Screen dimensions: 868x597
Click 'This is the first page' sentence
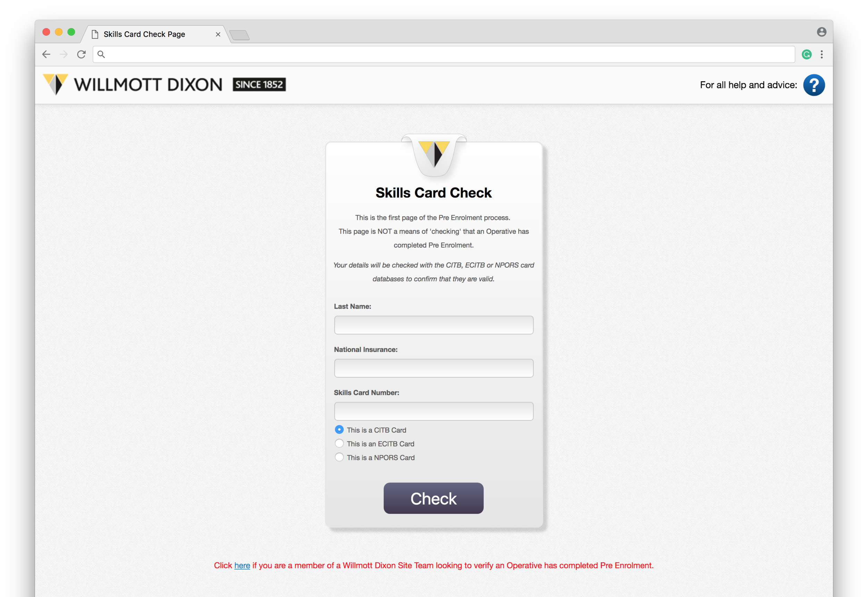433,218
